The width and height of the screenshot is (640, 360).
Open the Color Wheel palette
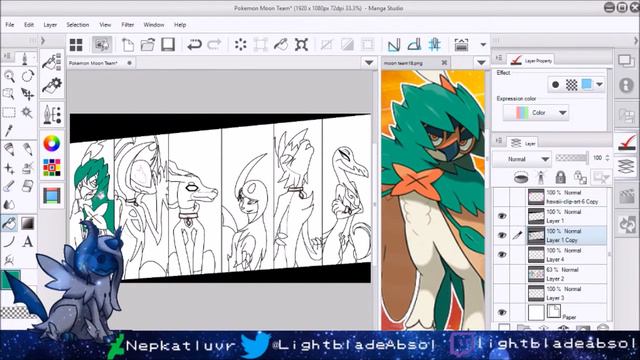pyautogui.click(x=52, y=143)
